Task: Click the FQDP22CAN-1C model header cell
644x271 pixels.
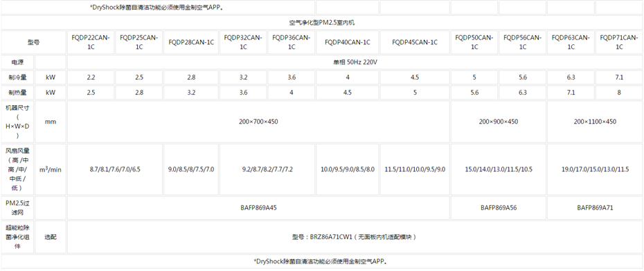Action: pos(91,42)
